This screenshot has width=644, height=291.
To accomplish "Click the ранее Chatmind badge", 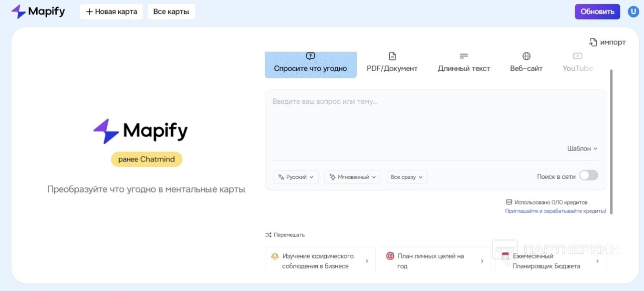I will tap(146, 159).
